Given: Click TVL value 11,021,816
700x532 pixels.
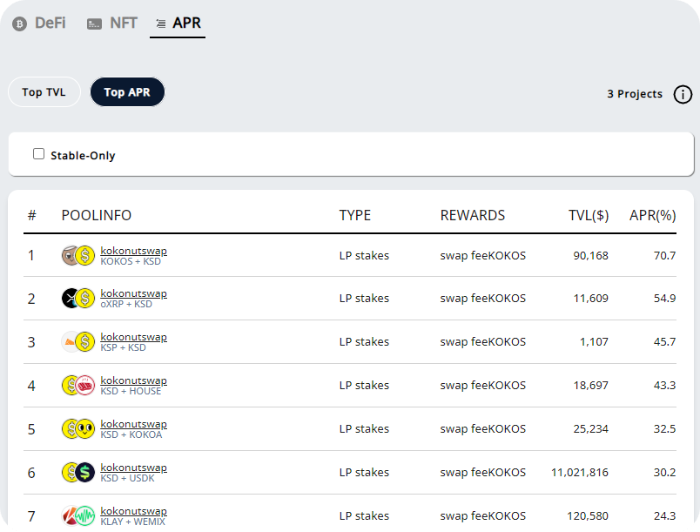Looking at the screenshot, I should [x=579, y=472].
